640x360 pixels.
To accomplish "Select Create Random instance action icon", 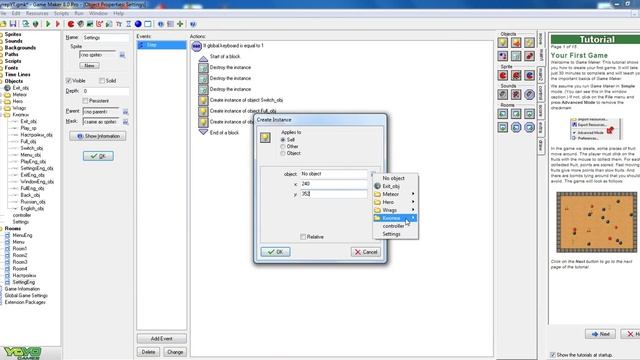I will pos(529,42).
